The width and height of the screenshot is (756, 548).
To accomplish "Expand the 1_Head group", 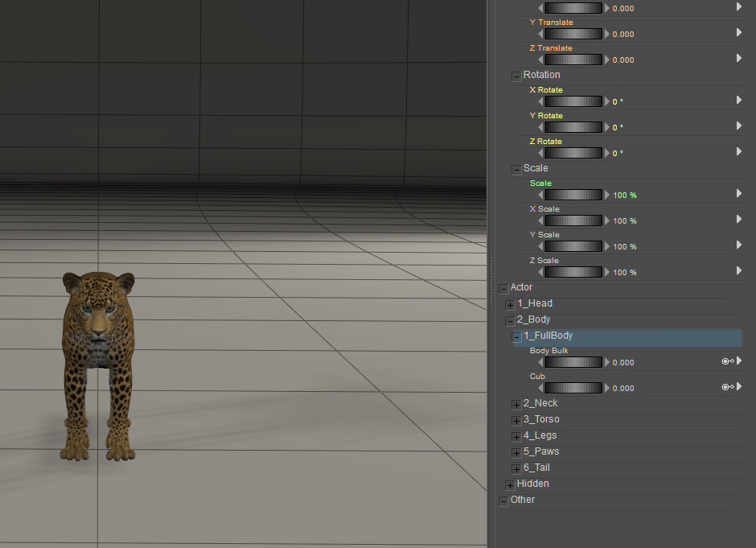I will (x=510, y=304).
